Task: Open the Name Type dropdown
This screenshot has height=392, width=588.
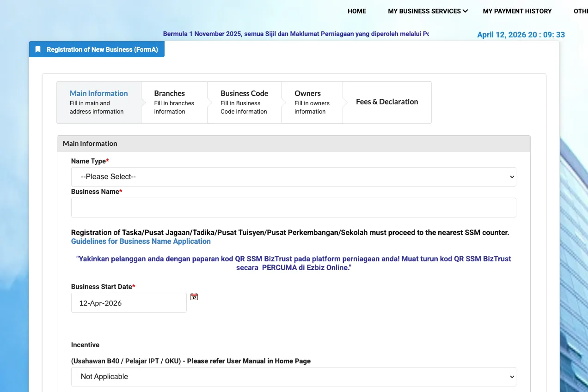Action: point(293,177)
